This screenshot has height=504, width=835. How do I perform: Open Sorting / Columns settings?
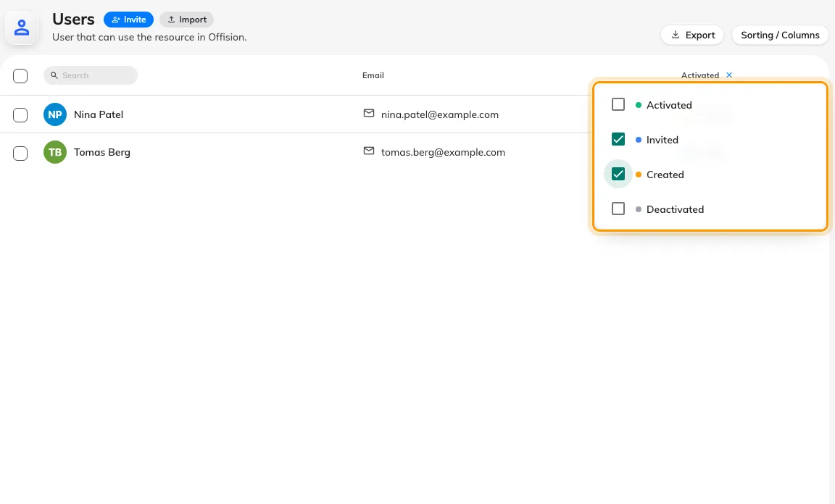pyautogui.click(x=780, y=35)
